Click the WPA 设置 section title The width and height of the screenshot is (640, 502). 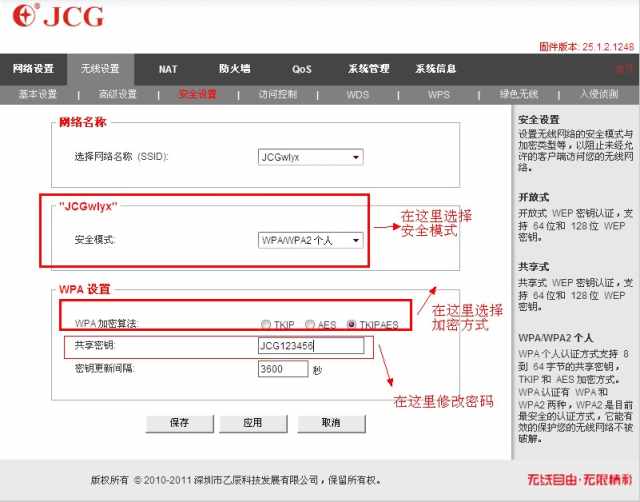click(x=84, y=289)
